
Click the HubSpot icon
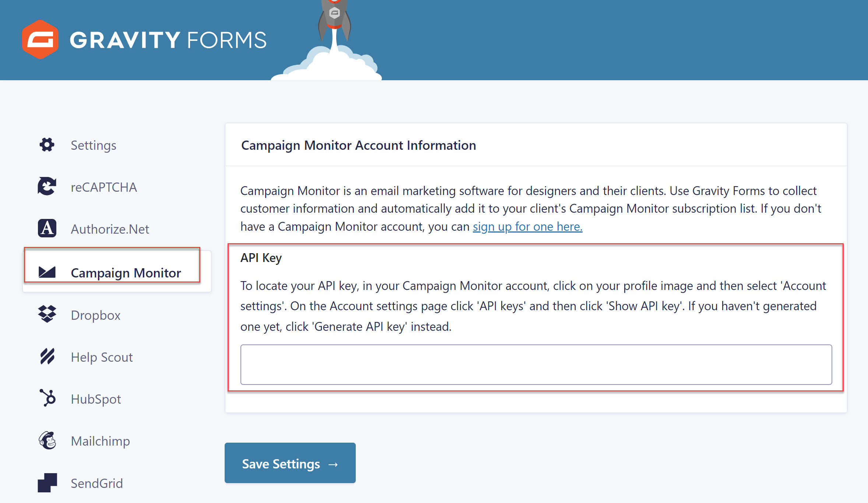click(48, 398)
